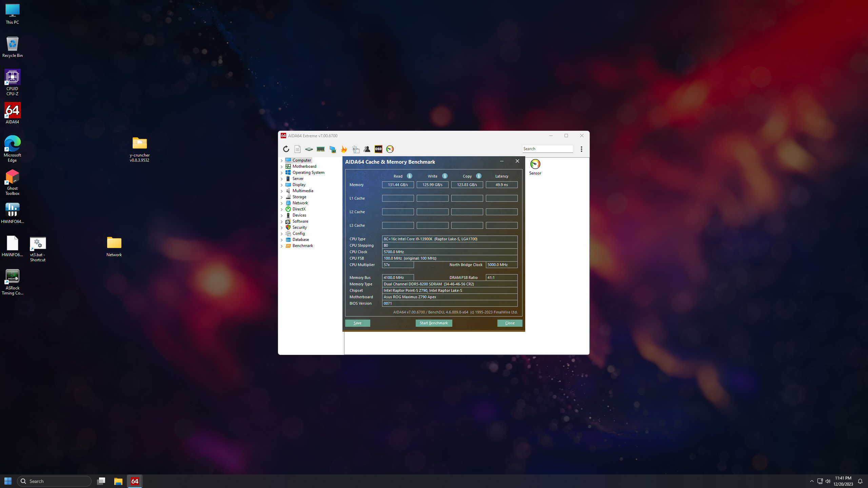
Task: Expand the Motherboard tree node
Action: pos(281,167)
